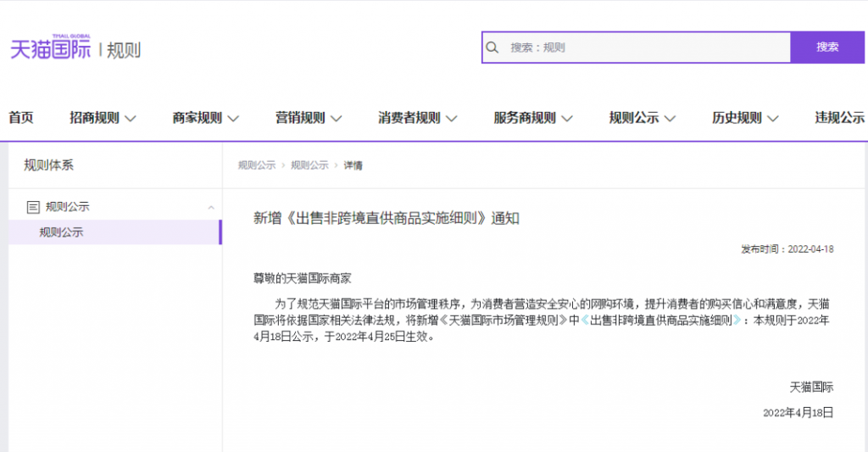Click the 发布时间：2022-04-18 text
Image resolution: width=868 pixels, height=452 pixels.
(787, 249)
